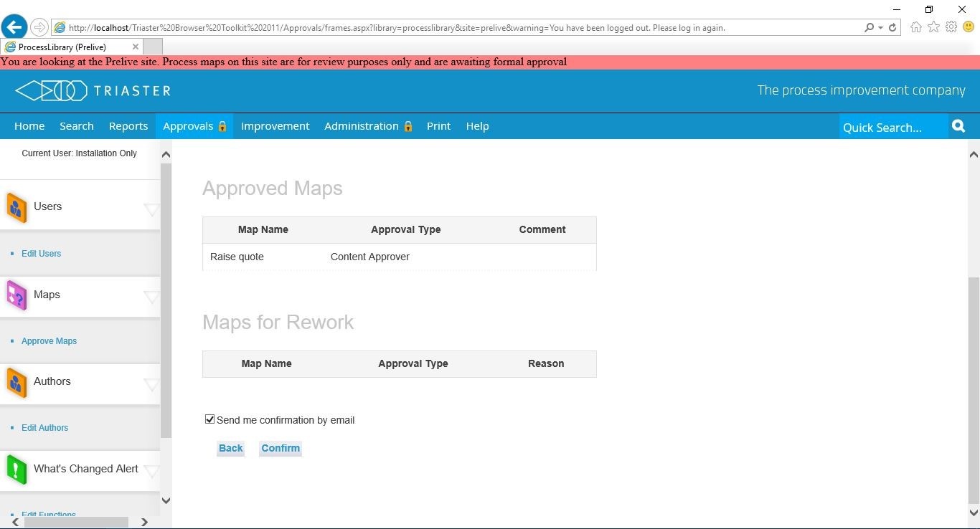980x529 pixels.
Task: Open the Improvement menu
Action: (x=275, y=125)
